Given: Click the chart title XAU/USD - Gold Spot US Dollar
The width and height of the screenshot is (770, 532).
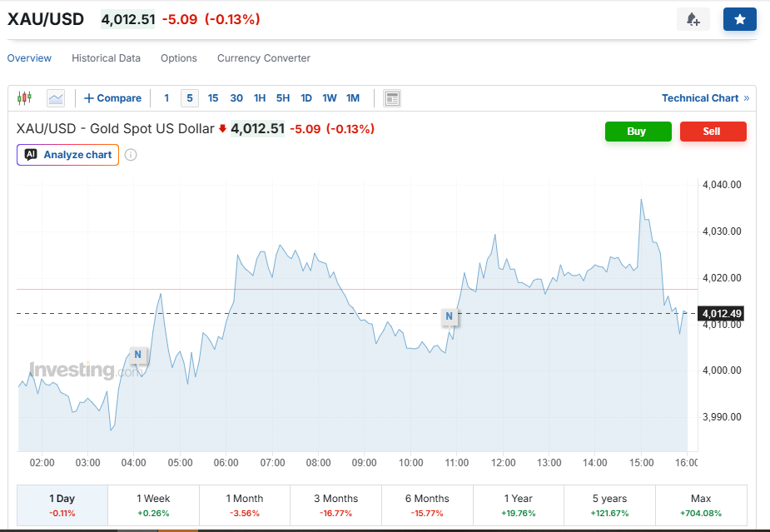Looking at the screenshot, I should 116,129.
